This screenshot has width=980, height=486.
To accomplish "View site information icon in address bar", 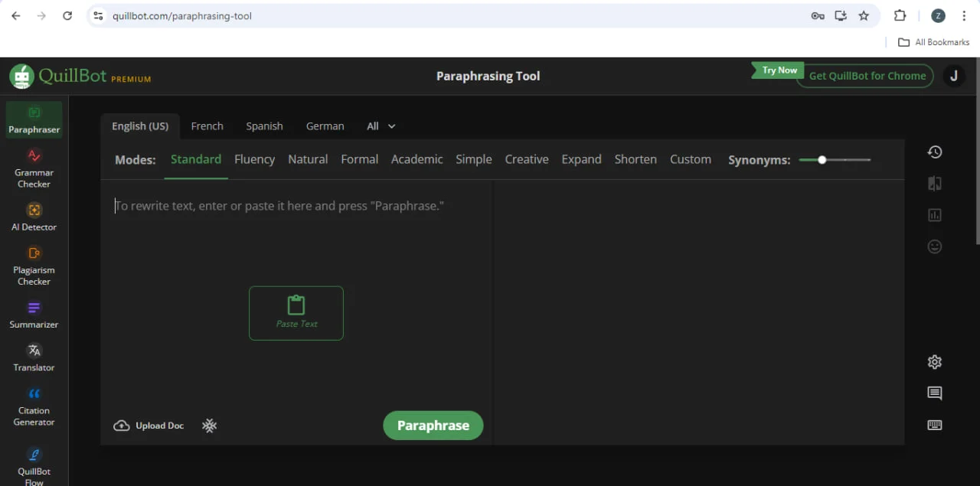I will [x=97, y=15].
